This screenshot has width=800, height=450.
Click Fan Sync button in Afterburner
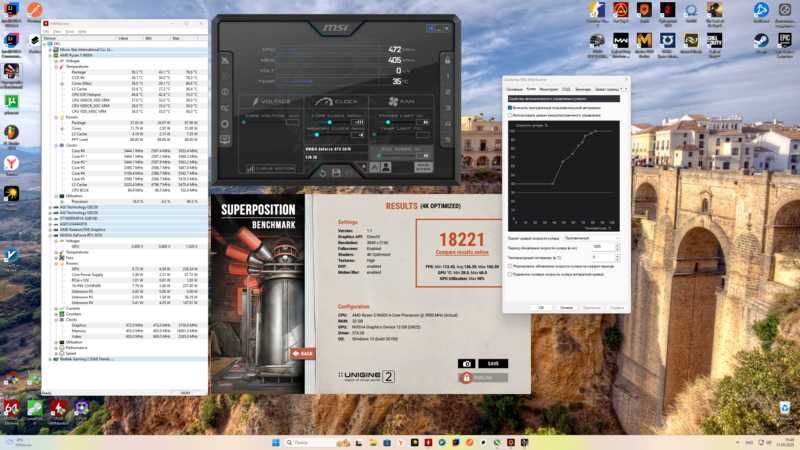tap(423, 167)
